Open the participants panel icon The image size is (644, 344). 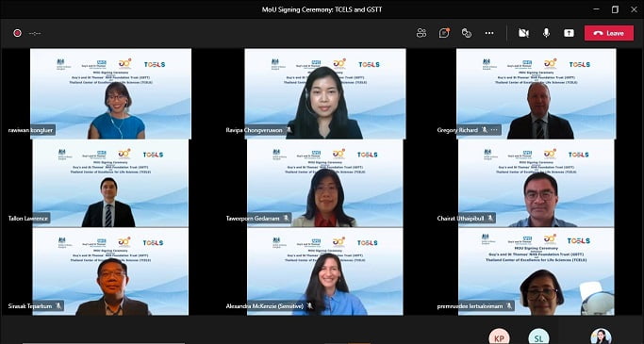click(421, 33)
